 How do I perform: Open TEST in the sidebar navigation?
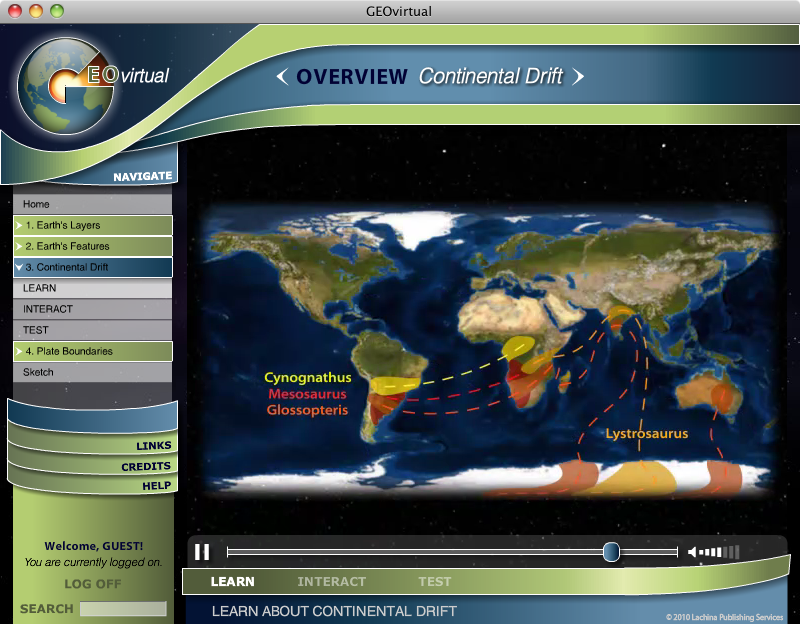point(92,330)
